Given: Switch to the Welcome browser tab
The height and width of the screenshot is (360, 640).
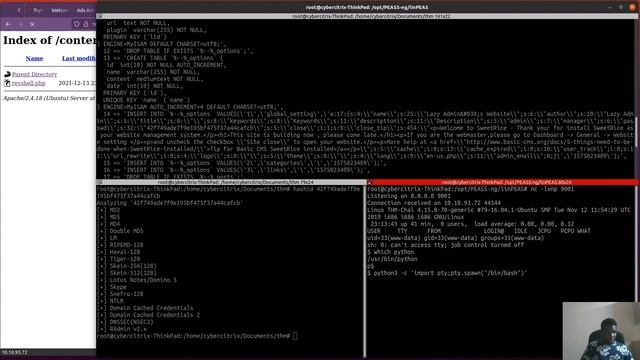Looking at the screenshot, I should coord(60,10).
